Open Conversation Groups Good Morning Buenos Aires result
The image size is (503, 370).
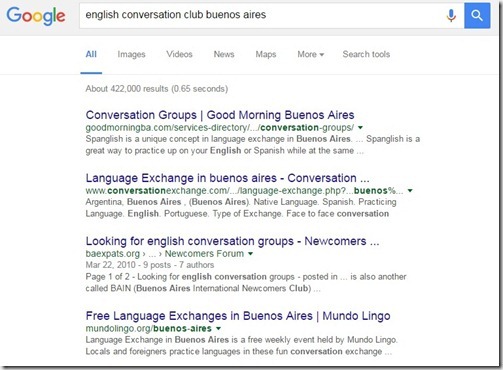tap(220, 115)
